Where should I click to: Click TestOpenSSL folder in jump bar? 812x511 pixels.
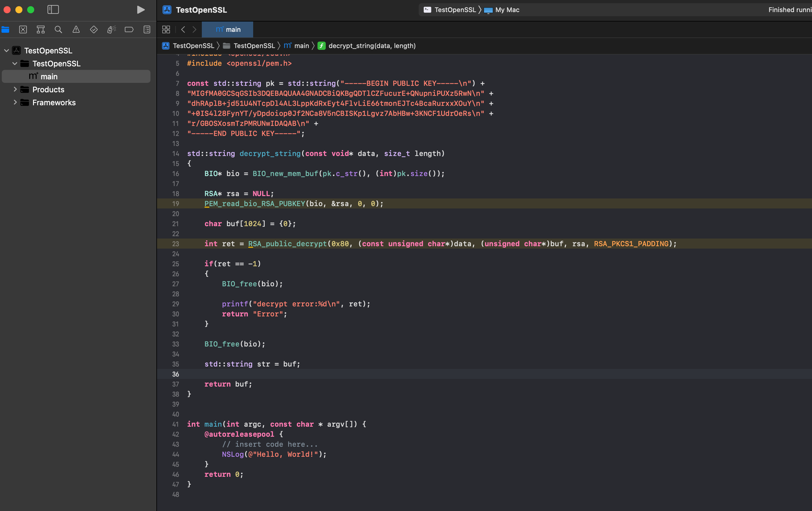pos(249,46)
